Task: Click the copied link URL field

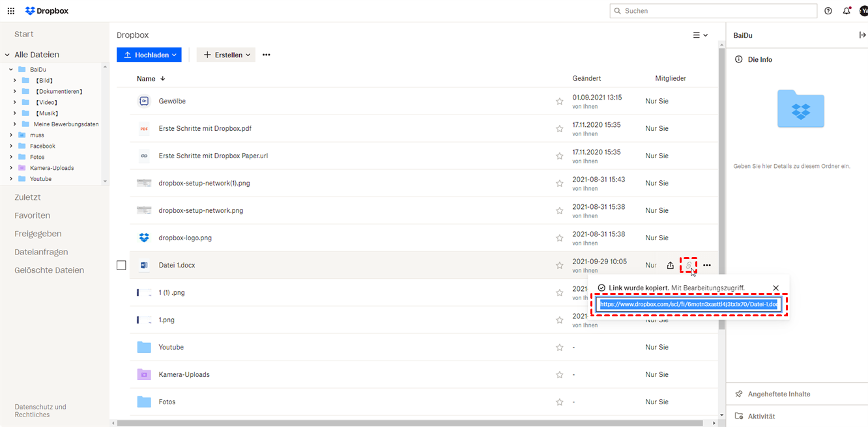Action: [x=689, y=305]
